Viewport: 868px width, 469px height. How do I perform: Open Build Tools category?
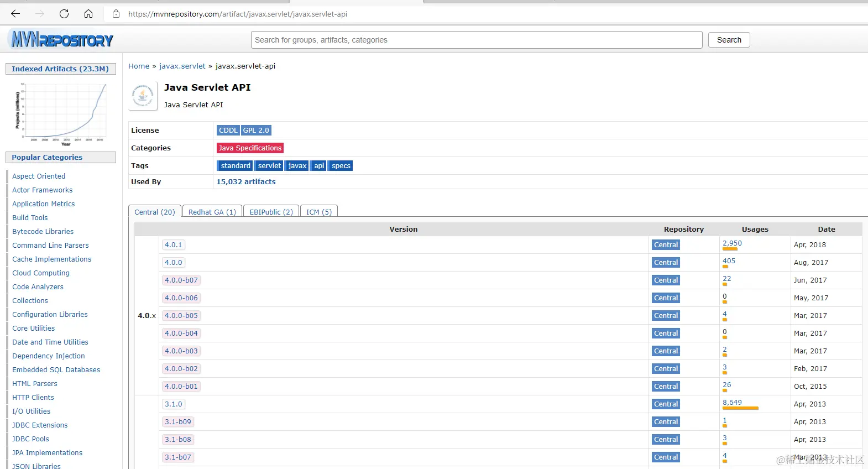[30, 218]
